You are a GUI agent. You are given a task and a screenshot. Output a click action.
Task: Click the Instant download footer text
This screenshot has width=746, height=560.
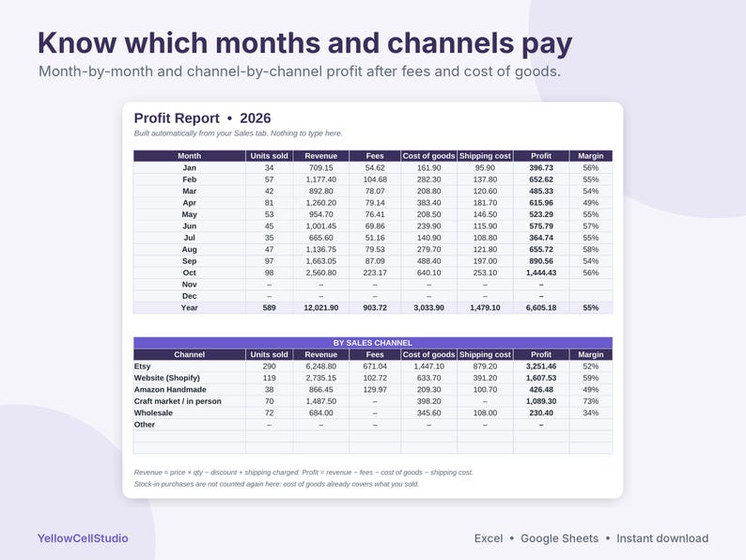662,538
